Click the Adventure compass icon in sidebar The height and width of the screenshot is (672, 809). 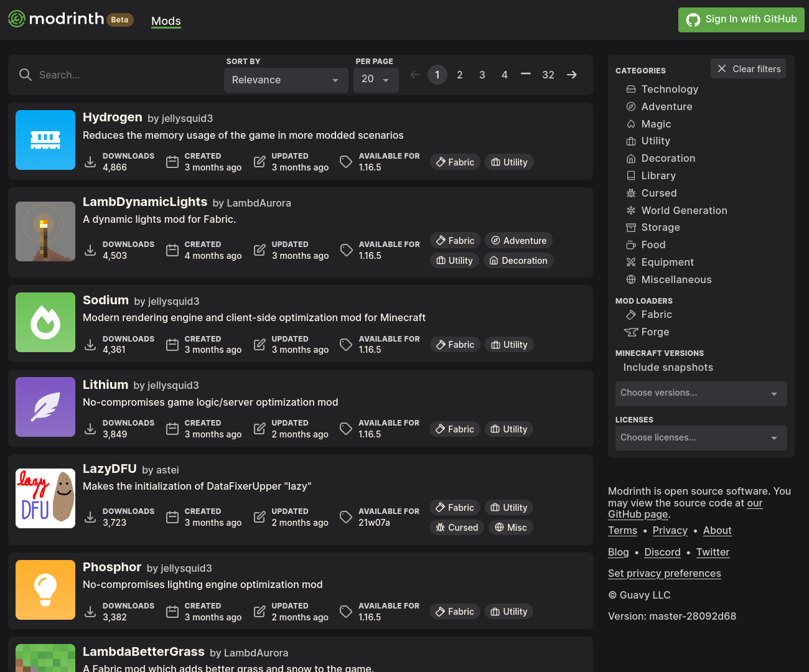[631, 106]
